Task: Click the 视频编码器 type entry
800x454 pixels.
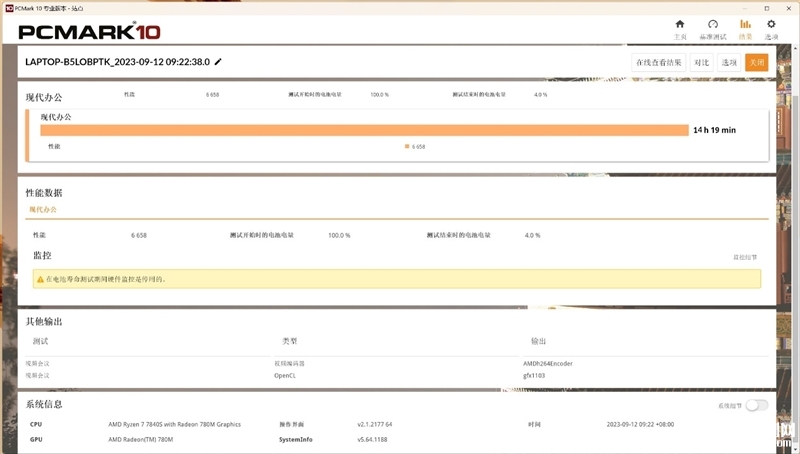Action: pos(289,364)
